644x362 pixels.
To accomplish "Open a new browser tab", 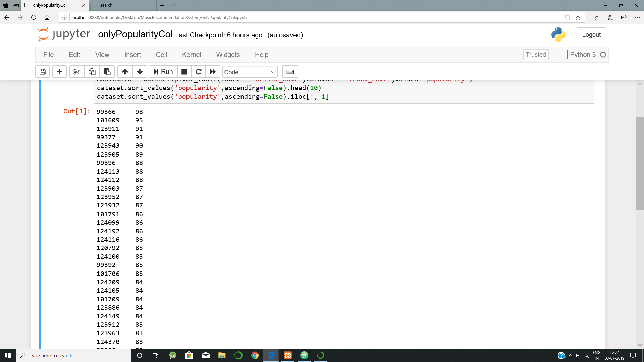I will coord(162,5).
